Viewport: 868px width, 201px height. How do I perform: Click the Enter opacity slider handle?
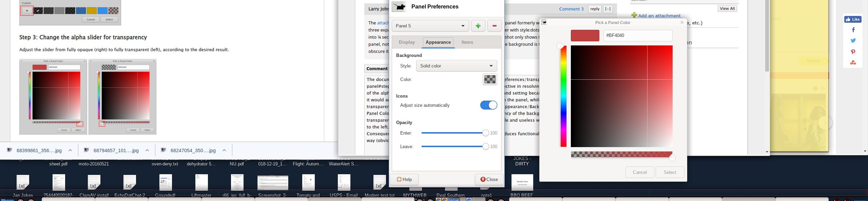(485, 133)
